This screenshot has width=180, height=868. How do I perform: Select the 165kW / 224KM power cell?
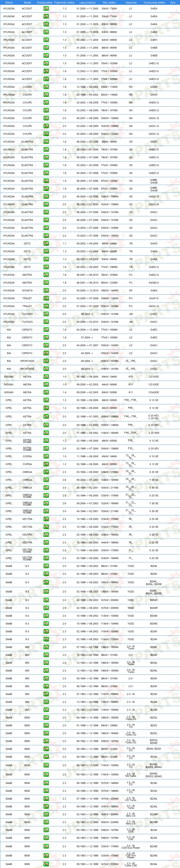click(x=109, y=822)
